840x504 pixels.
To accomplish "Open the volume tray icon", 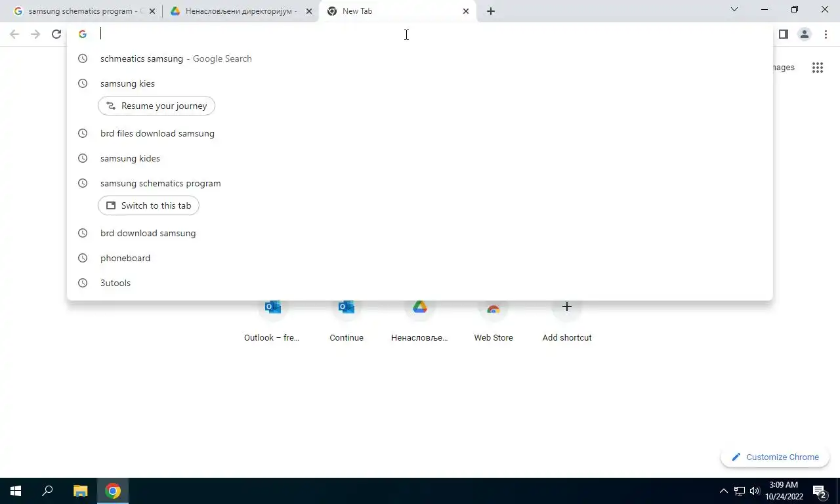I will [755, 491].
